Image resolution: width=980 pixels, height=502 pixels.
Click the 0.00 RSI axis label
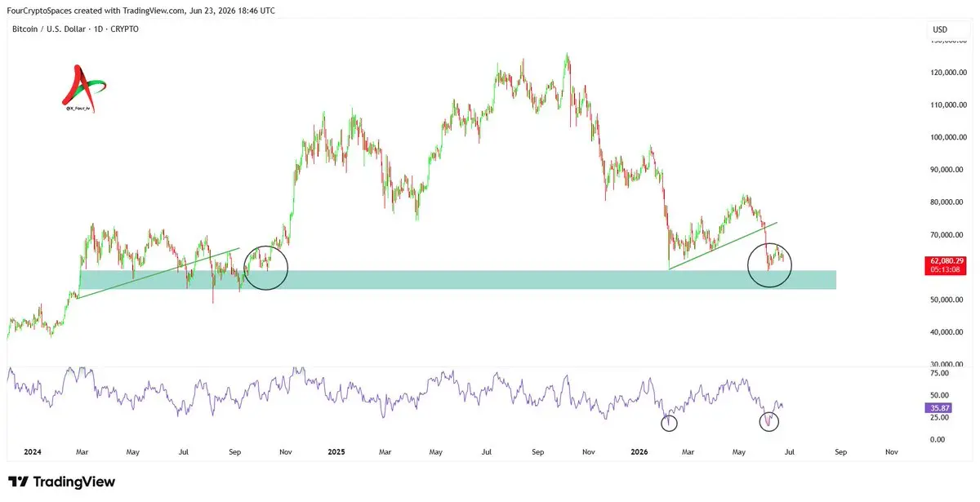coord(939,439)
